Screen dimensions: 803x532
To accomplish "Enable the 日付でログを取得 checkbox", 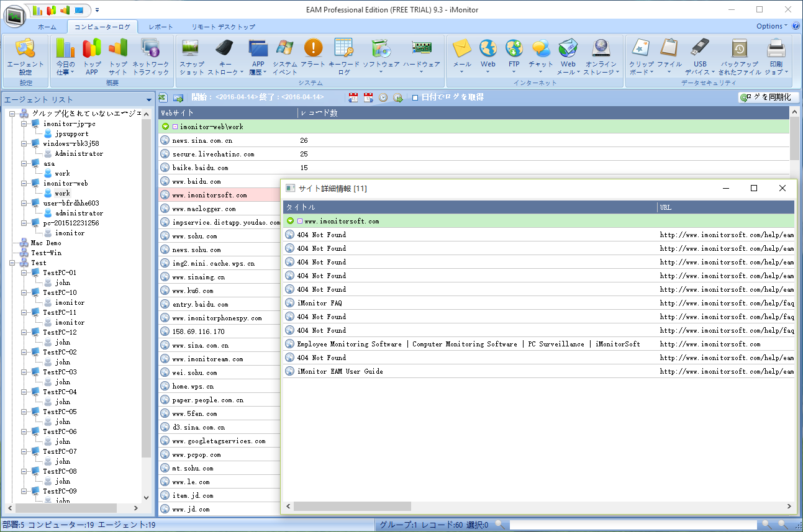I will [x=415, y=97].
